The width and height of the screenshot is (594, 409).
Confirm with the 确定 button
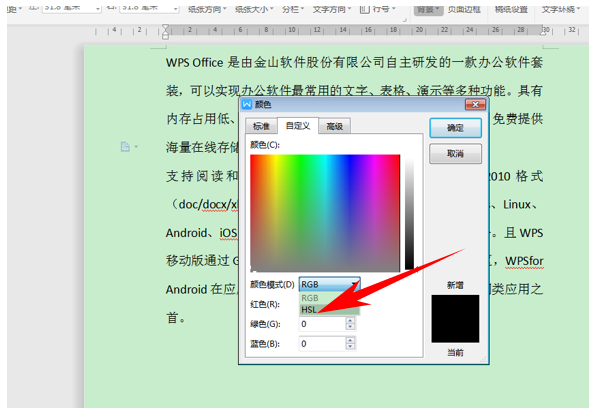point(455,128)
